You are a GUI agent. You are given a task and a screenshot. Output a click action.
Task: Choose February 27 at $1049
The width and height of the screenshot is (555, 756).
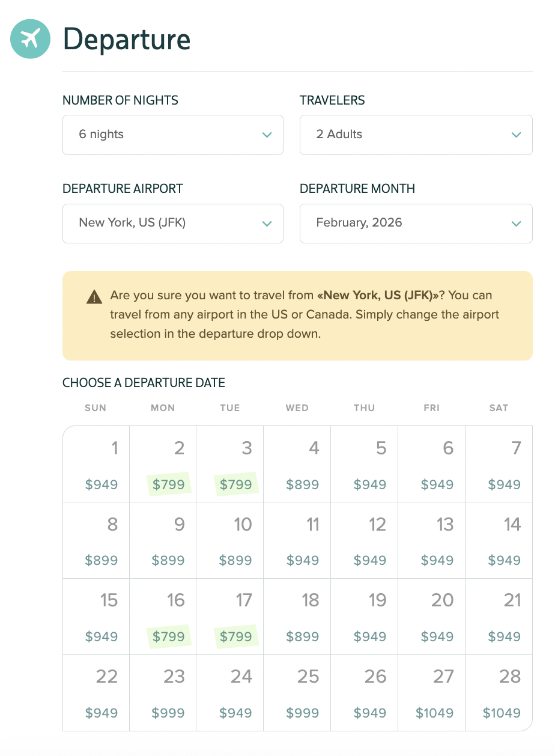click(x=431, y=693)
